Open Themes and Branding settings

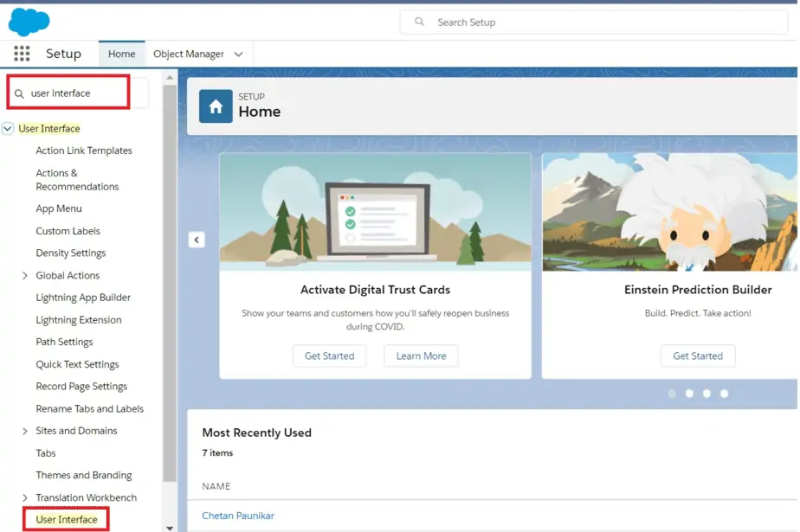coord(83,475)
